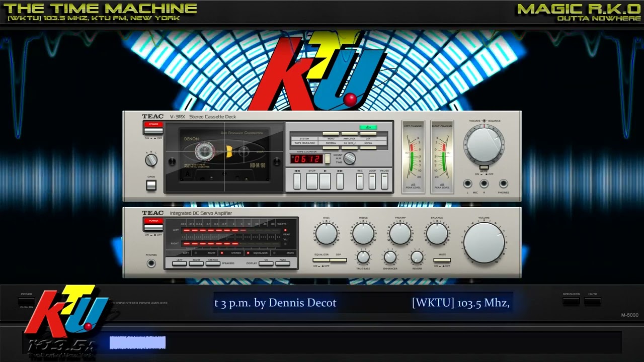Enable the RIGHT speaker button
The width and height of the screenshot is (644, 362).
point(196,263)
